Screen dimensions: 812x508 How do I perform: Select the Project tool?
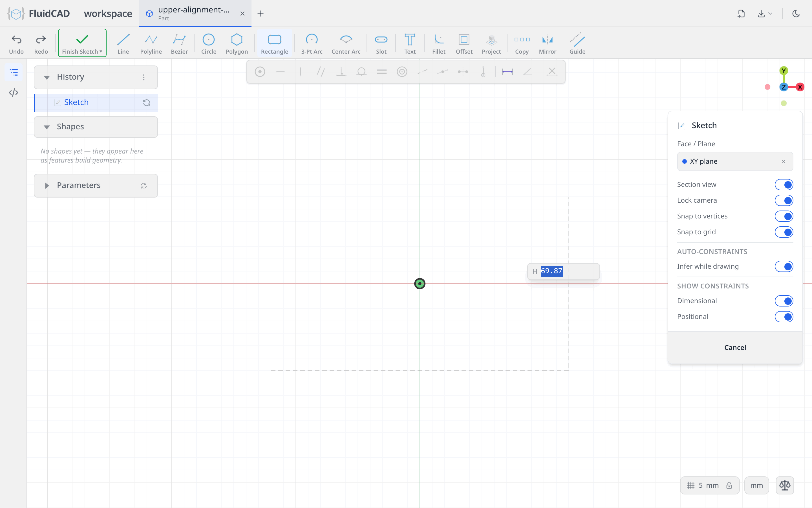click(x=491, y=43)
